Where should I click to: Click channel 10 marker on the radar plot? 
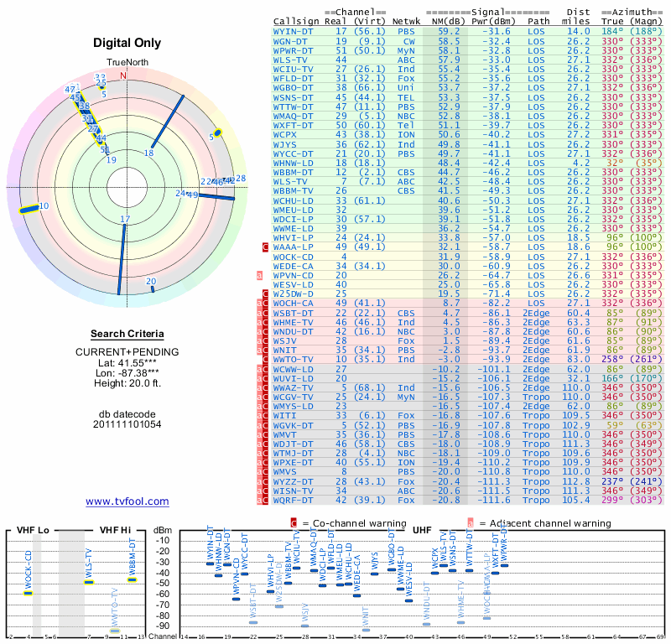point(29,210)
